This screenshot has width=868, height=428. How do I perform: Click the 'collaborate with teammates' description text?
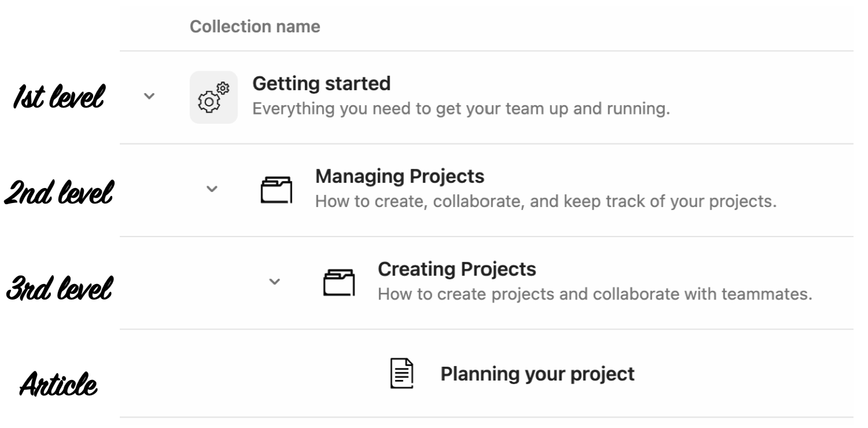pos(594,294)
